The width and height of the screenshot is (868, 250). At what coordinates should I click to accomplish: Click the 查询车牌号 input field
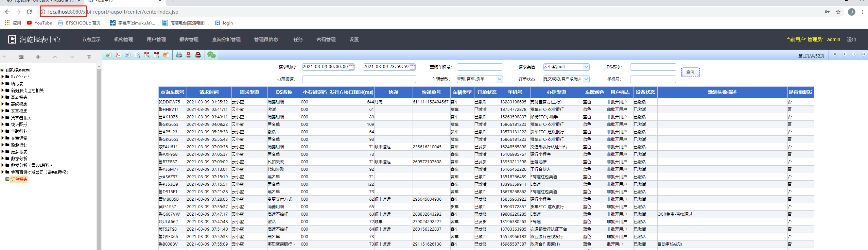pos(479,67)
